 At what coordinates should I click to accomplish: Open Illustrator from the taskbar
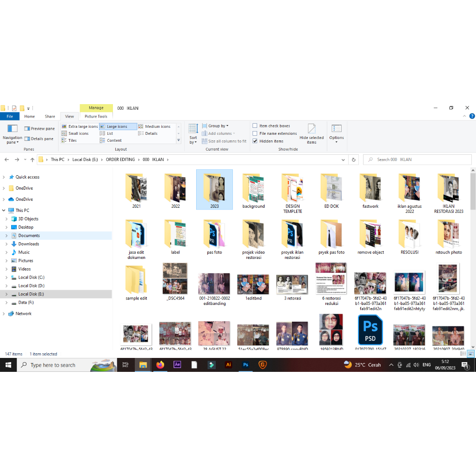229,365
